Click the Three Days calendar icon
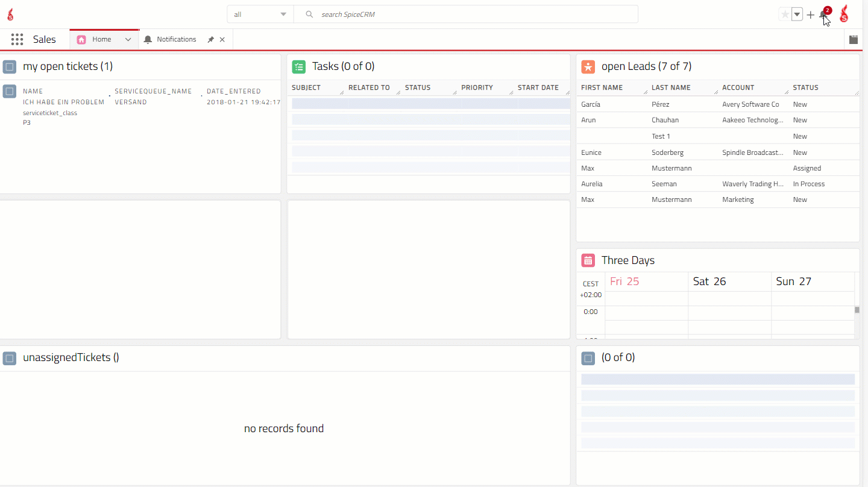The image size is (868, 487). [588, 260]
